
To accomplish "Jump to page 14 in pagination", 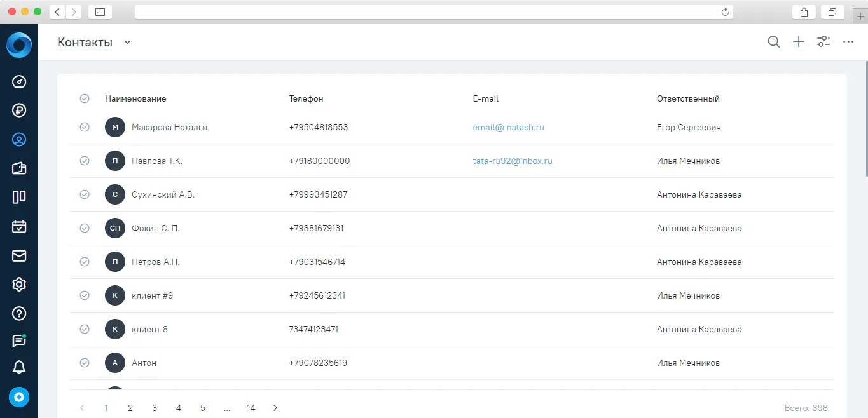I will tap(251, 408).
